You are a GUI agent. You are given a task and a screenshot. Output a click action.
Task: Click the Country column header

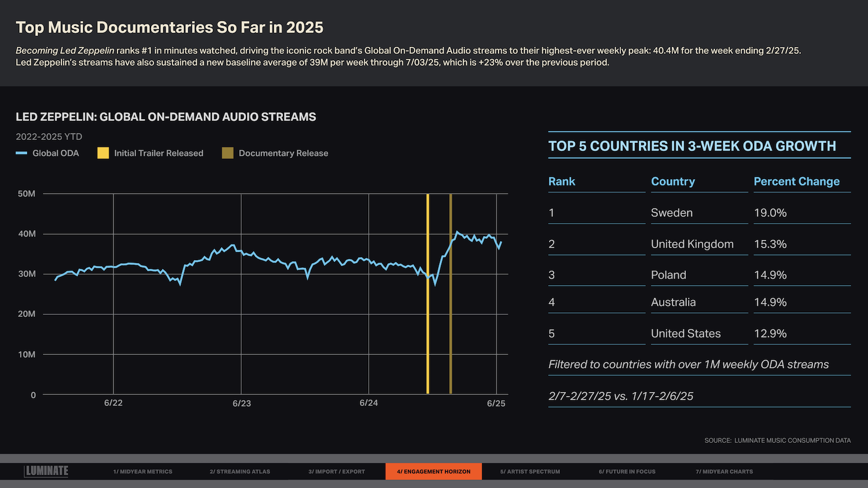[x=673, y=182]
